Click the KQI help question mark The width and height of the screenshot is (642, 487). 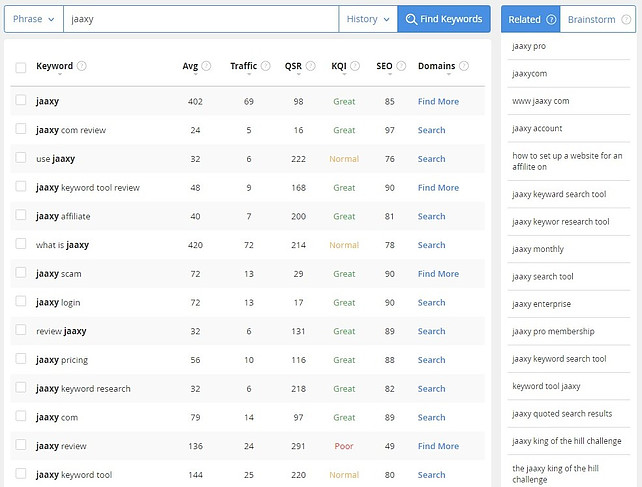click(x=355, y=66)
